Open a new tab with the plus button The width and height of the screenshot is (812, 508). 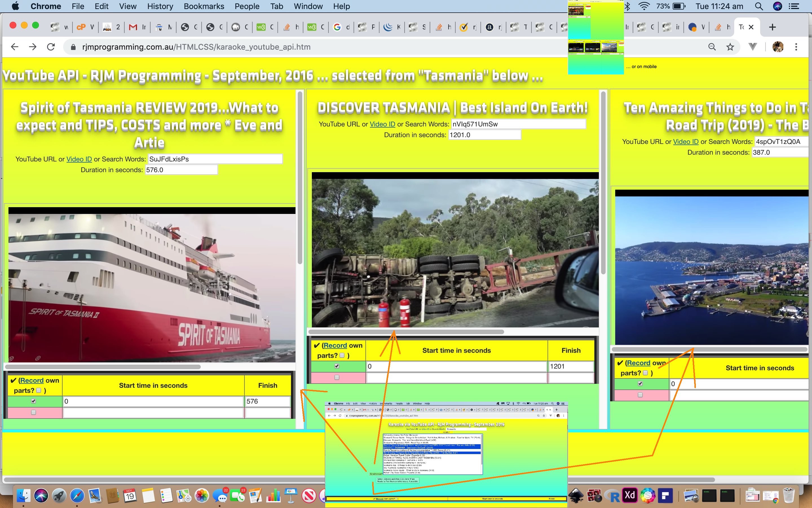pyautogui.click(x=772, y=27)
